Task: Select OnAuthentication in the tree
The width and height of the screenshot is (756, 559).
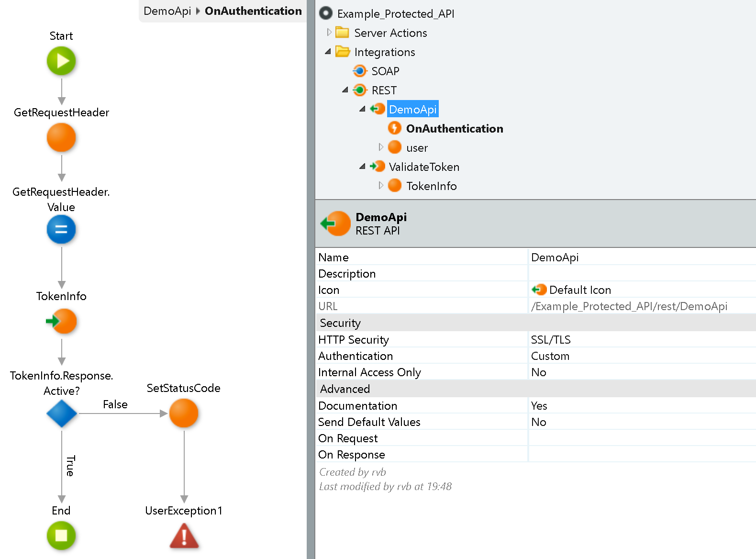Action: click(455, 128)
